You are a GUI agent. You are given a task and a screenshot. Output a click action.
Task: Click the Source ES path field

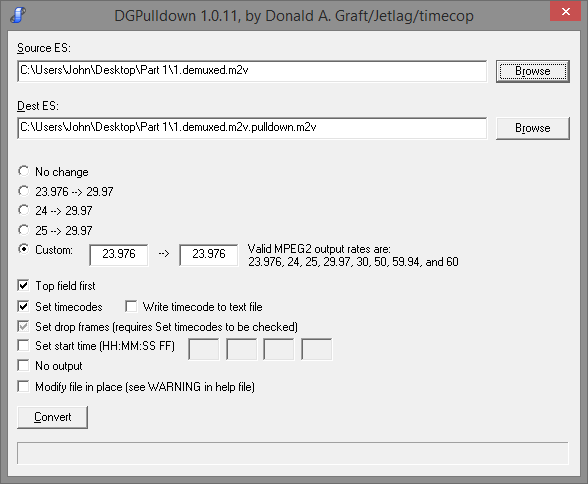click(x=252, y=71)
